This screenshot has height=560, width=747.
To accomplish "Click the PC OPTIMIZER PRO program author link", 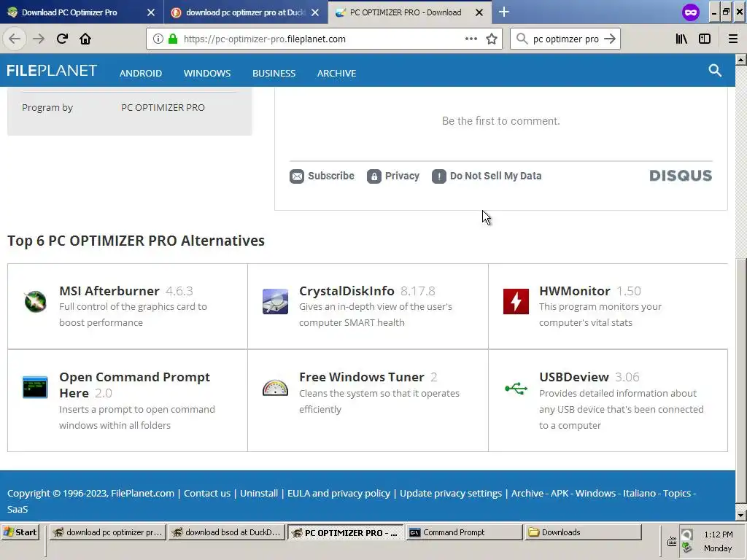I will (x=163, y=108).
